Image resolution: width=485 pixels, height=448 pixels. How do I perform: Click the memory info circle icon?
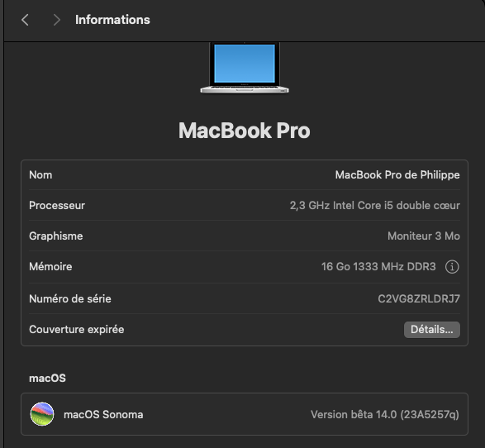coord(452,267)
